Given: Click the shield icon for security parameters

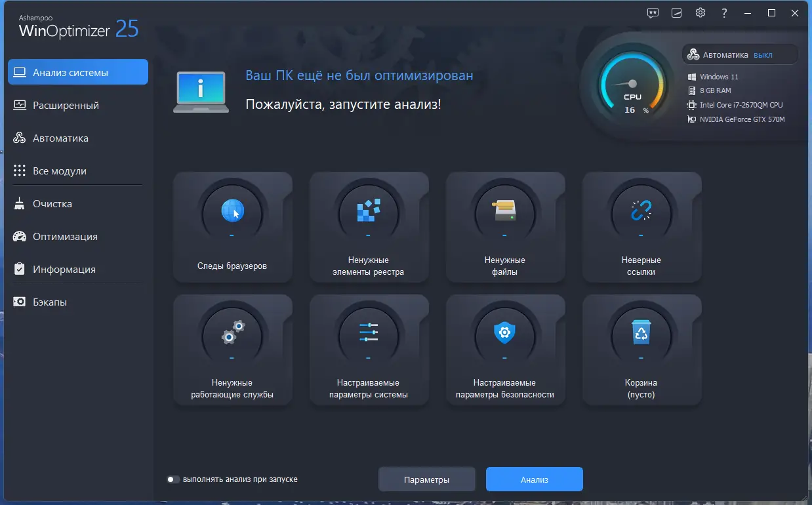Looking at the screenshot, I should [505, 333].
